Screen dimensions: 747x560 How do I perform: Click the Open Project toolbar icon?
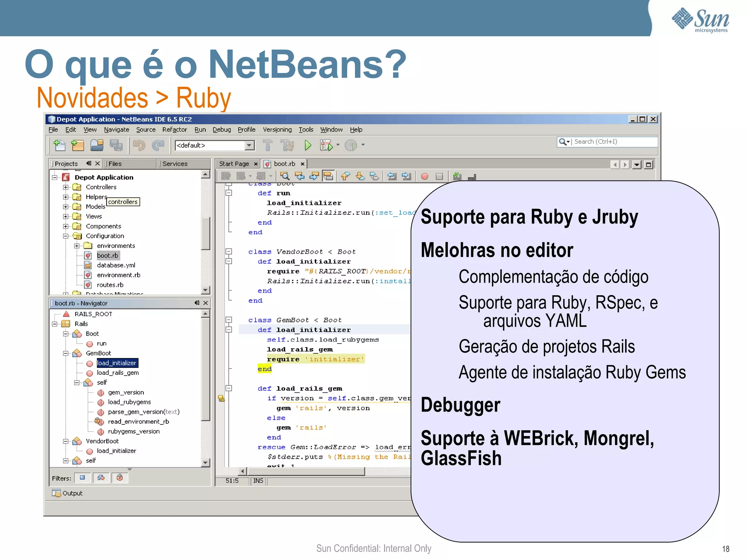click(97, 145)
